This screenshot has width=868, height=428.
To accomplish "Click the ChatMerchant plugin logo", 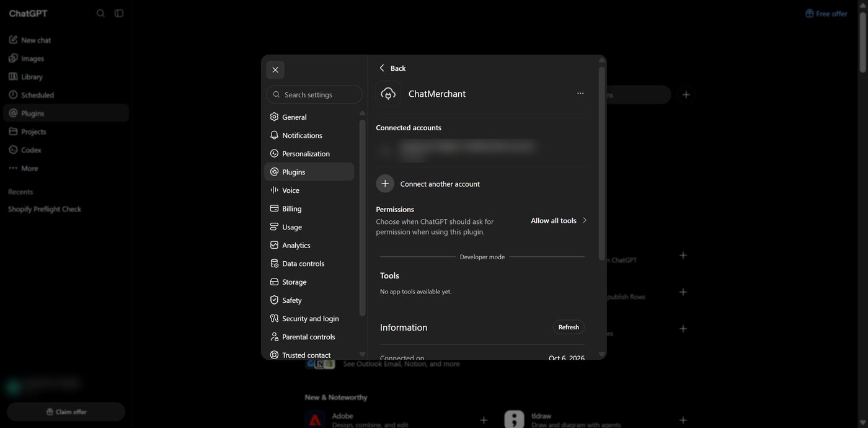I will tap(388, 94).
